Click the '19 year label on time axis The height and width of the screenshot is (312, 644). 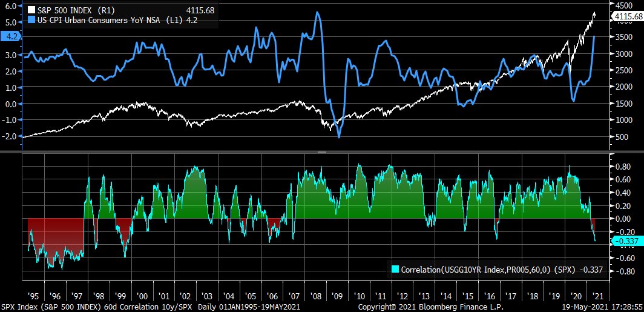tap(555, 296)
